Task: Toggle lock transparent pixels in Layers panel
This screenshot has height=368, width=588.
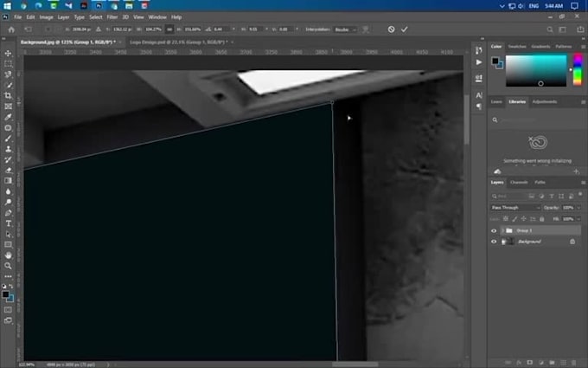Action: coord(506,219)
